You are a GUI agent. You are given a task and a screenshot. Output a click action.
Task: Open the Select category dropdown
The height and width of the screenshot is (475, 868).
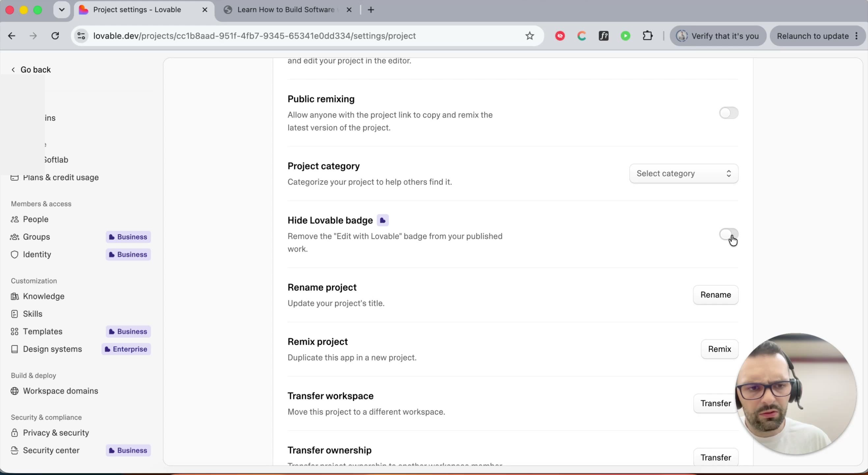[x=684, y=174]
